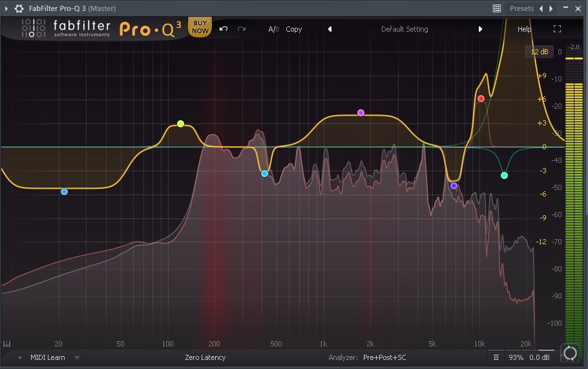The image size is (588, 369).
Task: Copy the current state with the Copy button
Action: coord(293,29)
